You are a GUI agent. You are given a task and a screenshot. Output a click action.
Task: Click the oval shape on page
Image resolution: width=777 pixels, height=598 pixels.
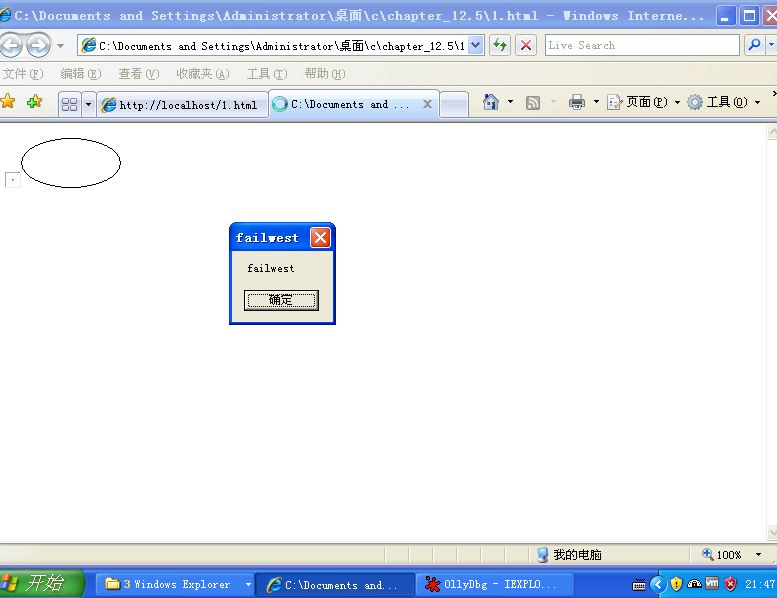coord(71,163)
